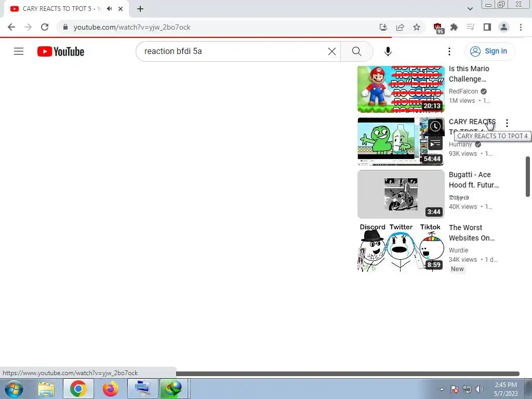Open YouTube settings three-dot menu

pyautogui.click(x=449, y=51)
